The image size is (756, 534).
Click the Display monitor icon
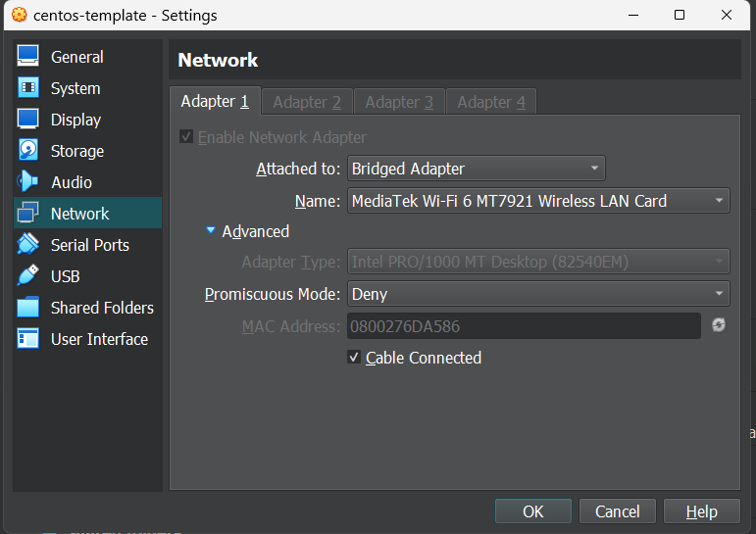pyautogui.click(x=28, y=120)
